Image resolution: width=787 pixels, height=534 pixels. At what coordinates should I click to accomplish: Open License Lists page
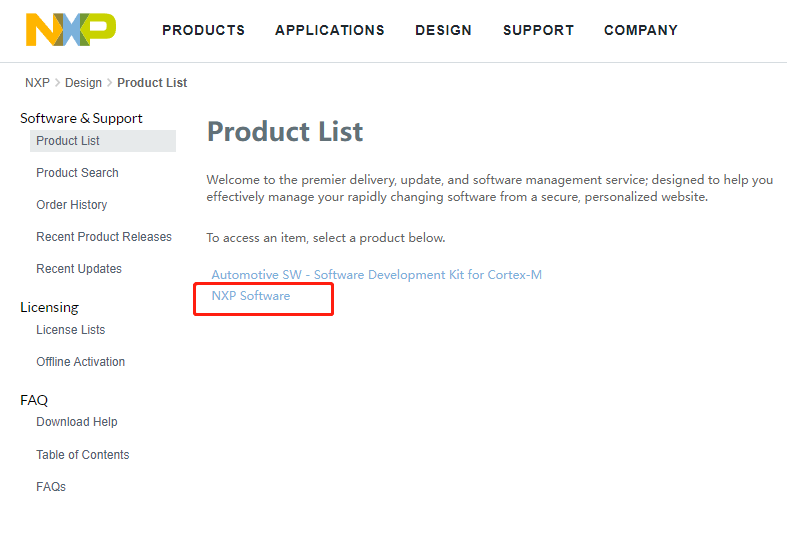tap(71, 330)
